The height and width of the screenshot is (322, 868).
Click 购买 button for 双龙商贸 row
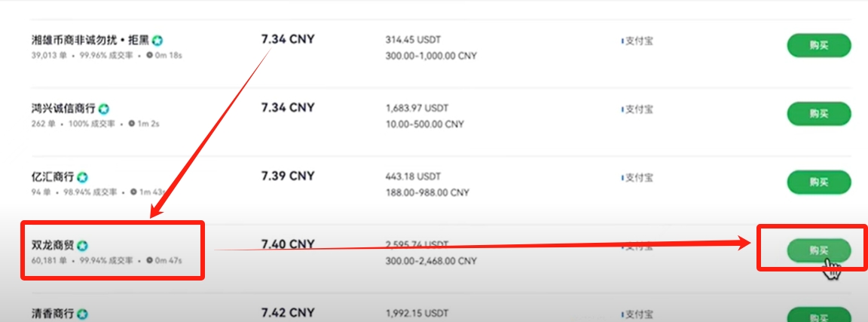pyautogui.click(x=819, y=250)
